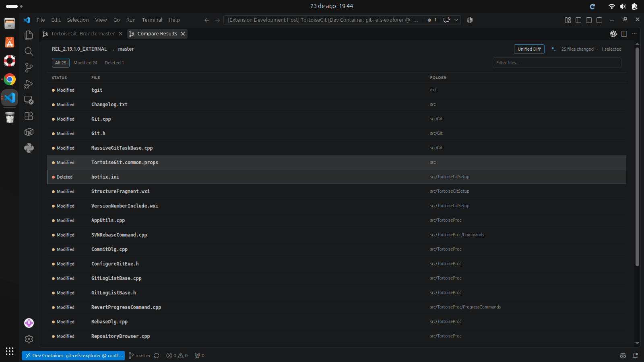Viewport: 644px width, 362px height.
Task: Select the Changelog.txt file row
Action: (x=336, y=105)
